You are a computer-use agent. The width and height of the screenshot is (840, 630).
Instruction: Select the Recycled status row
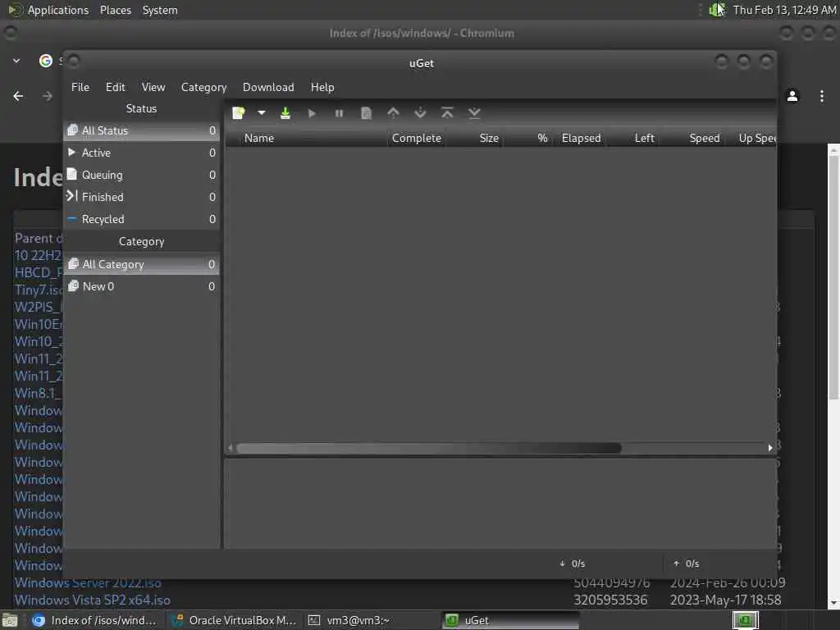[141, 219]
